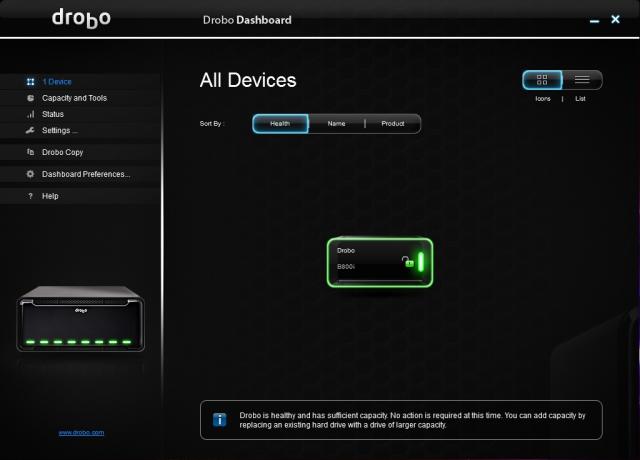Image resolution: width=640 pixels, height=460 pixels.
Task: Click the 'All Devices' heading
Action: [x=248, y=80]
